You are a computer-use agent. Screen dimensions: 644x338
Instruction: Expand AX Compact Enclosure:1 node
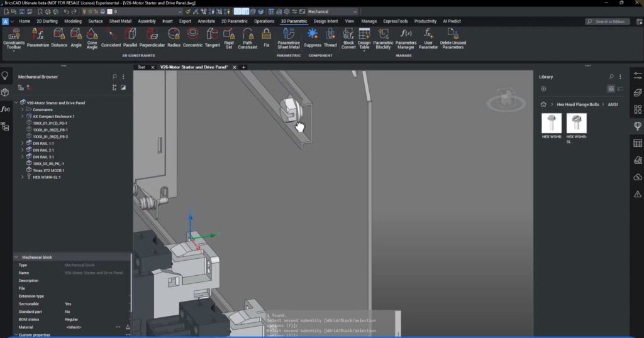pyautogui.click(x=23, y=116)
